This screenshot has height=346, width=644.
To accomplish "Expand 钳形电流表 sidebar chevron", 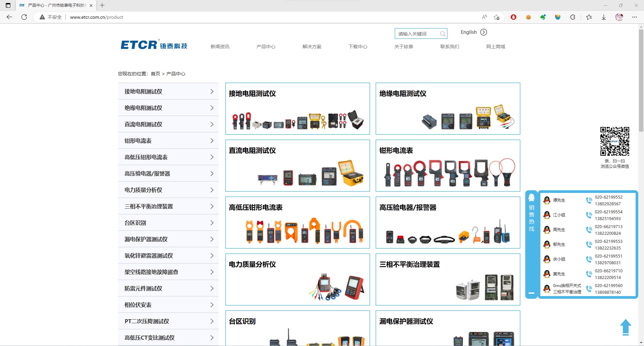I will pyautogui.click(x=212, y=141).
